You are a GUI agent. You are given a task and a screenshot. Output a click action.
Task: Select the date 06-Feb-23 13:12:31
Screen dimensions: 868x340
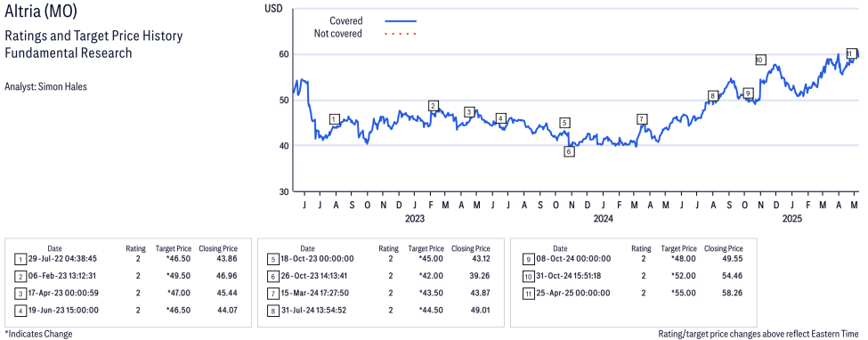point(63,276)
